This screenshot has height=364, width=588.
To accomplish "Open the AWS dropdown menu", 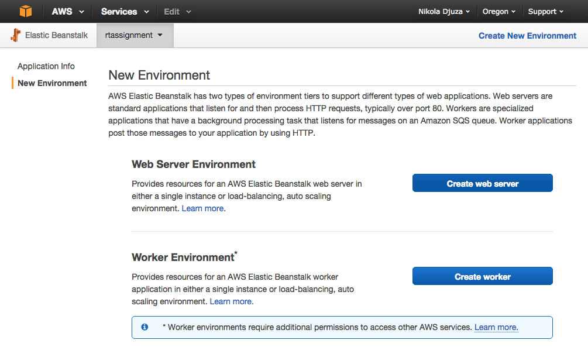I will pyautogui.click(x=68, y=12).
